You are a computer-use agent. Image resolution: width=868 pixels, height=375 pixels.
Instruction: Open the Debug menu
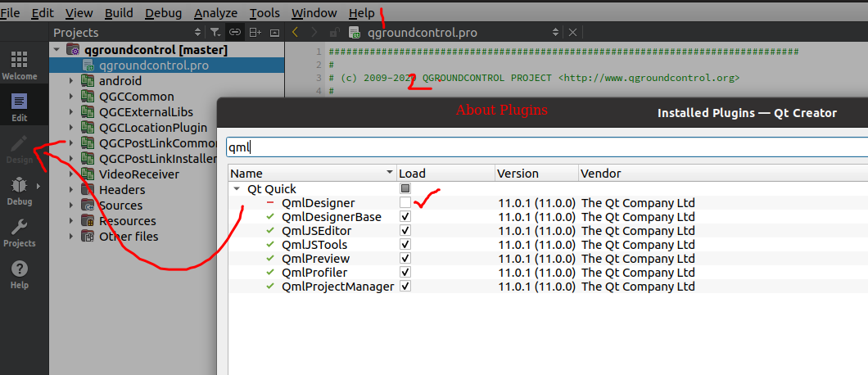[163, 13]
